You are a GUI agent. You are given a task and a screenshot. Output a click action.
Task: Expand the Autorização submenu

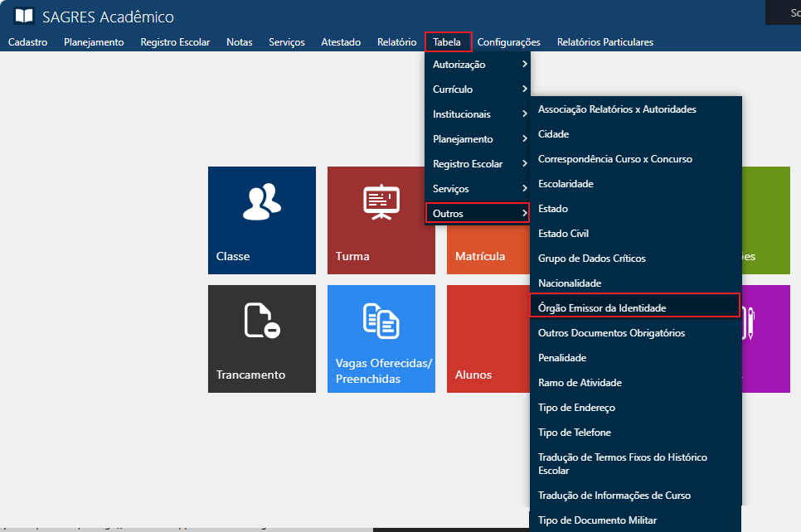478,65
